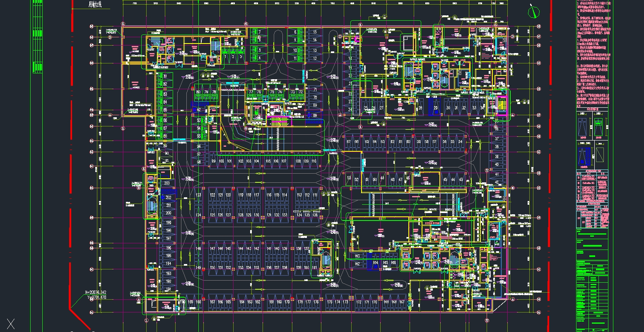This screenshot has height=332, width=644.
Task: Select the '用地红线' label text
Action: coord(95,5)
